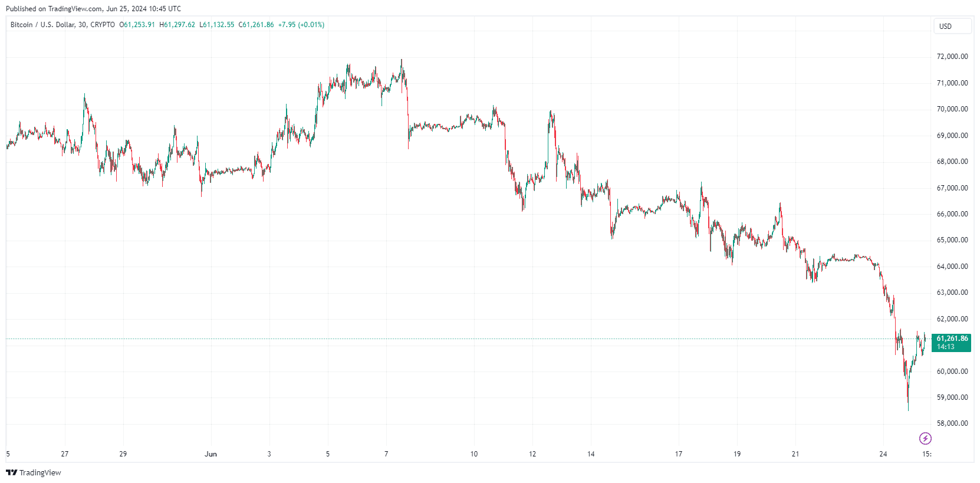Click the 10 date on time axis
980x483 pixels.
474,454
